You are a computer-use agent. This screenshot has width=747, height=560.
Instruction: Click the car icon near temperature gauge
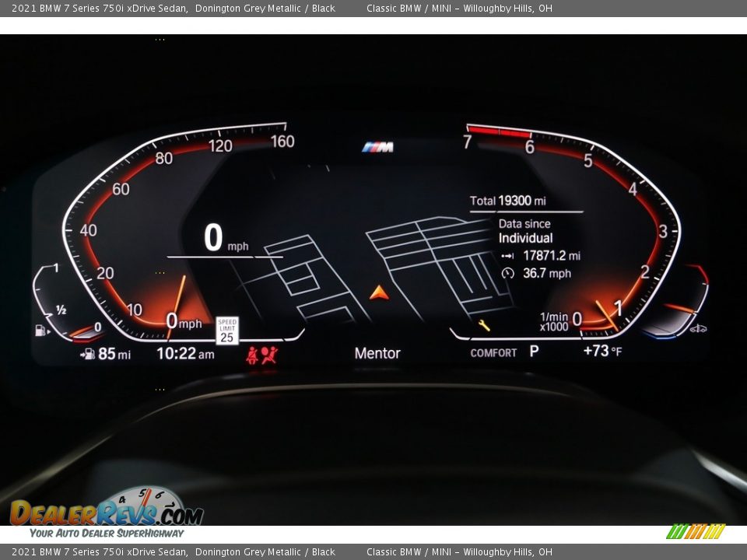(x=699, y=328)
